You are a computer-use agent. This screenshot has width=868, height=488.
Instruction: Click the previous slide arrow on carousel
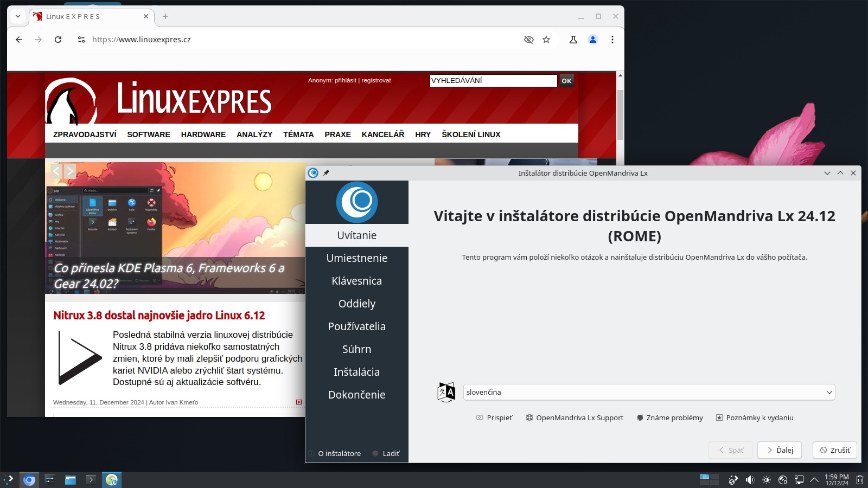click(x=56, y=171)
